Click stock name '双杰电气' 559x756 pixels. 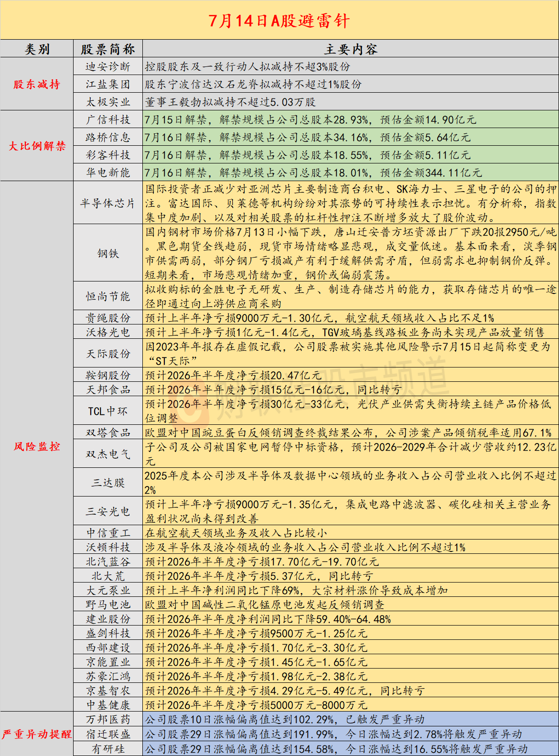pyautogui.click(x=108, y=454)
